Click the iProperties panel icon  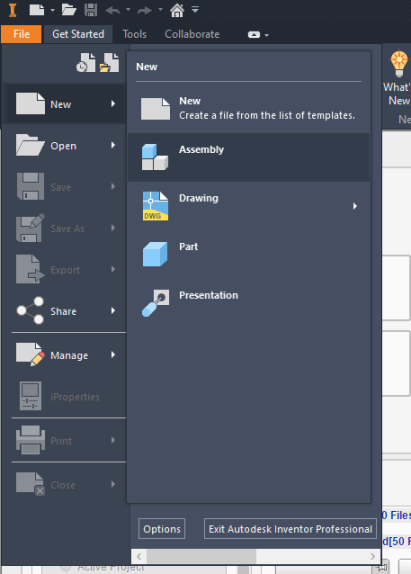(30, 396)
